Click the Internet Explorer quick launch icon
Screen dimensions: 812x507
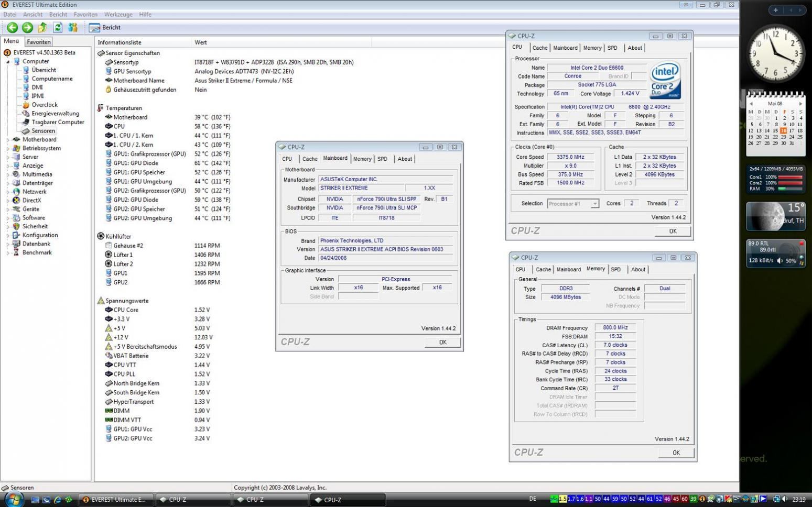coord(57,500)
